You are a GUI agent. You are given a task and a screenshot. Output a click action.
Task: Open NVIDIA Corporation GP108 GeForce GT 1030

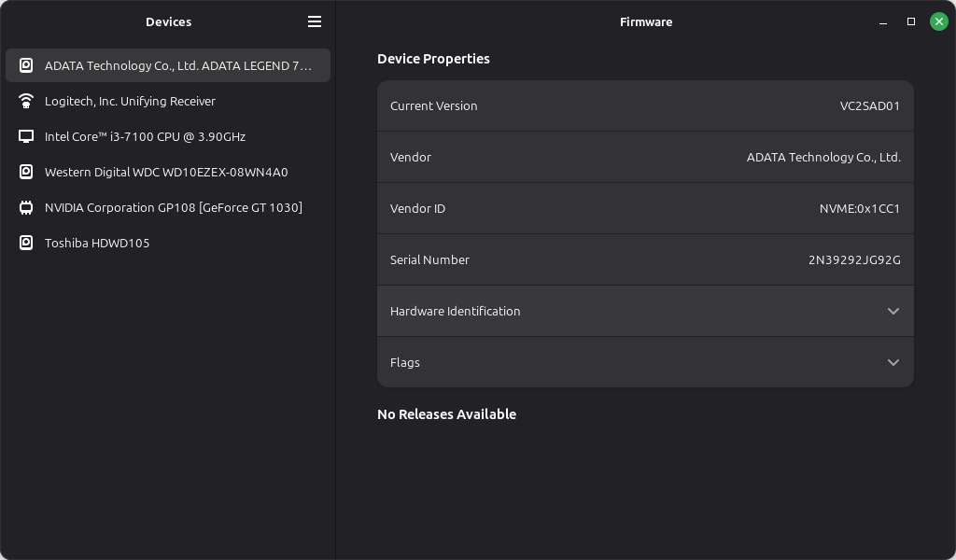tap(174, 207)
